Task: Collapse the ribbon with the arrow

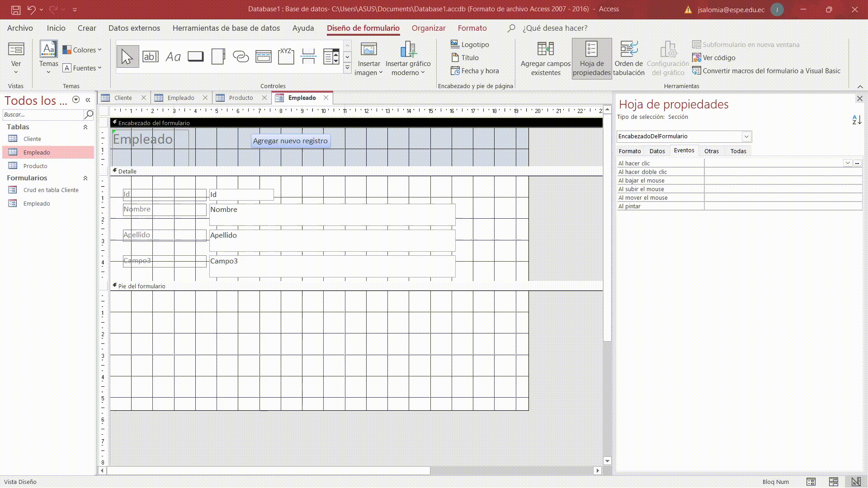Action: [x=860, y=86]
